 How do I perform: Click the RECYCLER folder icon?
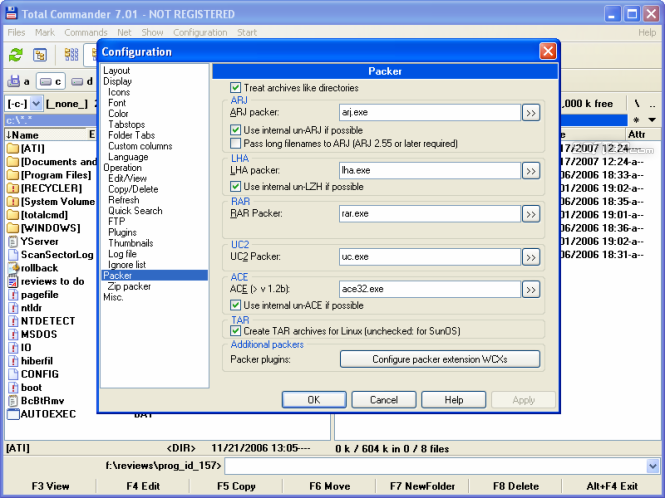tap(13, 188)
